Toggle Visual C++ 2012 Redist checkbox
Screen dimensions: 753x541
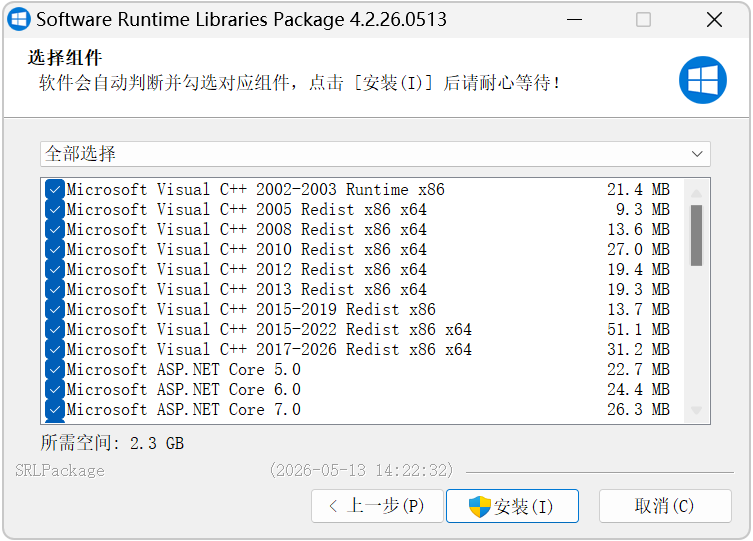[55, 270]
